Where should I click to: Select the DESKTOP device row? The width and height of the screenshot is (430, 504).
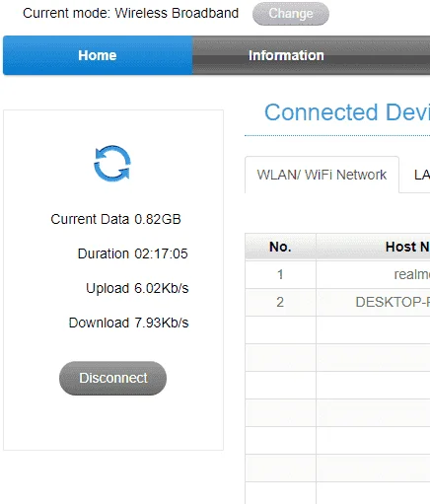coord(337,302)
